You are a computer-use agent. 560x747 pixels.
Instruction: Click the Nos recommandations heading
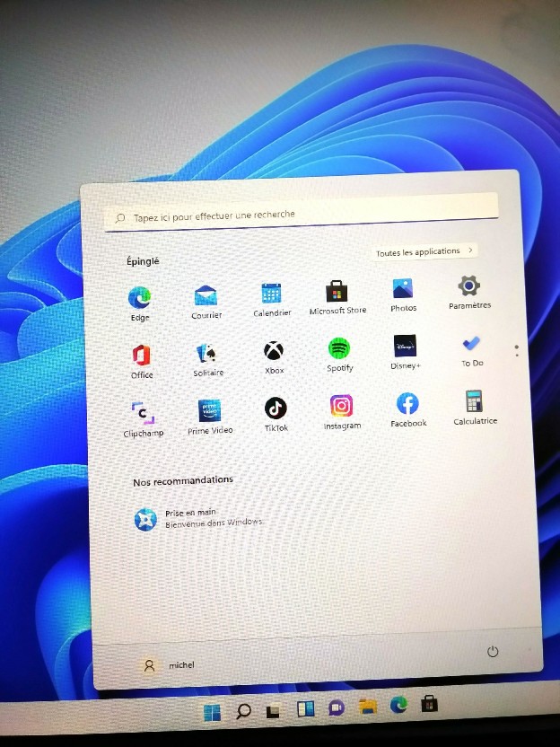coord(183,480)
